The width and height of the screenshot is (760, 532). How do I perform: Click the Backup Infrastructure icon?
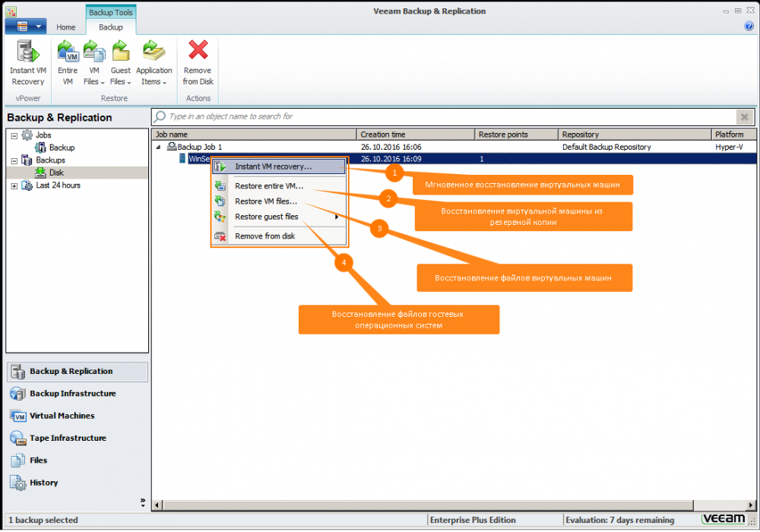(18, 394)
